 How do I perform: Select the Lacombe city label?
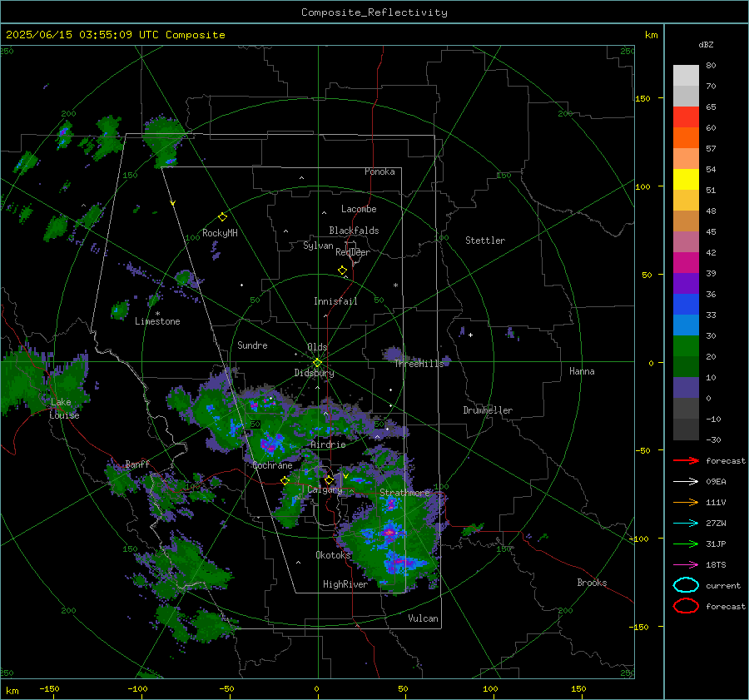click(359, 209)
